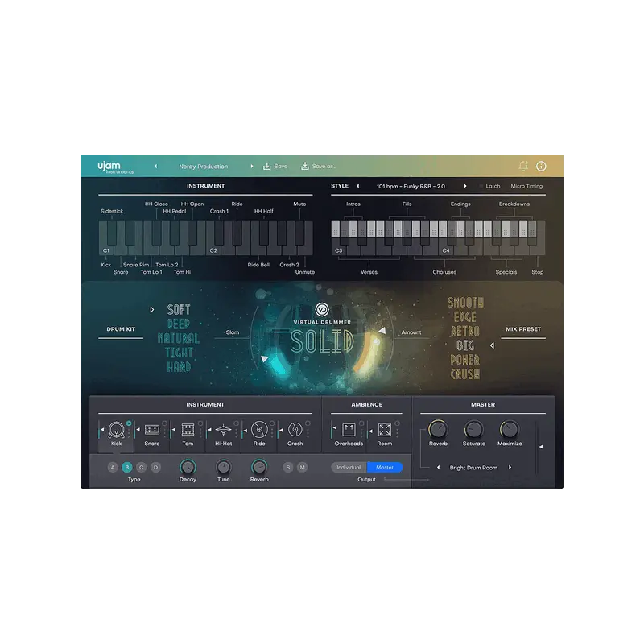The width and height of the screenshot is (644, 644).
Task: Select the Deep drum kit
Action: click(x=179, y=324)
